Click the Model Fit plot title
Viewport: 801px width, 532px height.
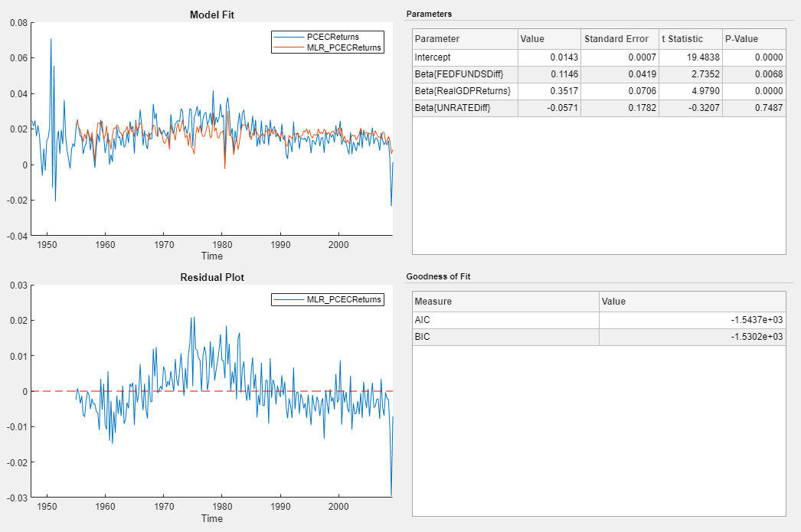(x=212, y=15)
